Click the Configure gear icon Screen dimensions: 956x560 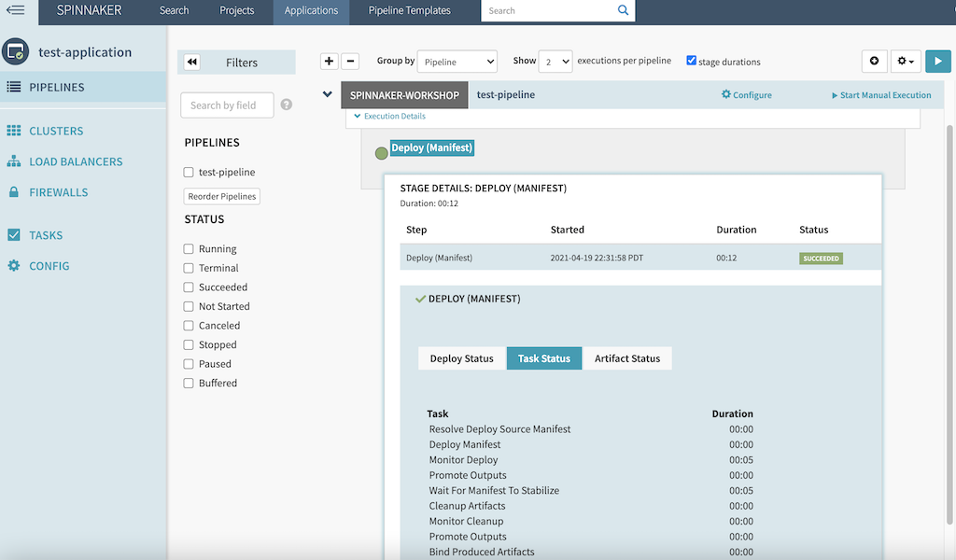(726, 94)
